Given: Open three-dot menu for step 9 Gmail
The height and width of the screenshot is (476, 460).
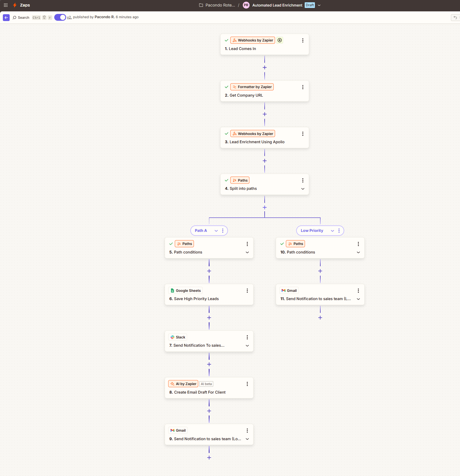Looking at the screenshot, I should 247,431.
